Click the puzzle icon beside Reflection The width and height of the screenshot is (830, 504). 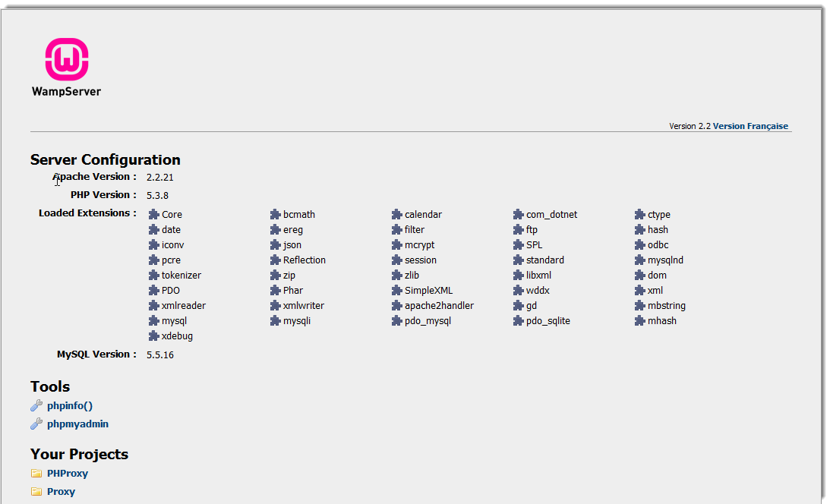click(275, 260)
